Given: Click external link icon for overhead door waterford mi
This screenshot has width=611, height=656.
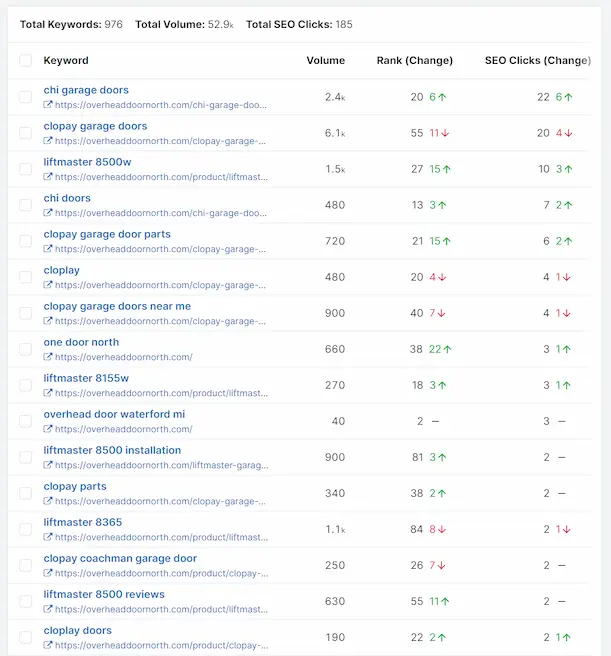Looking at the screenshot, I should click(48, 429).
